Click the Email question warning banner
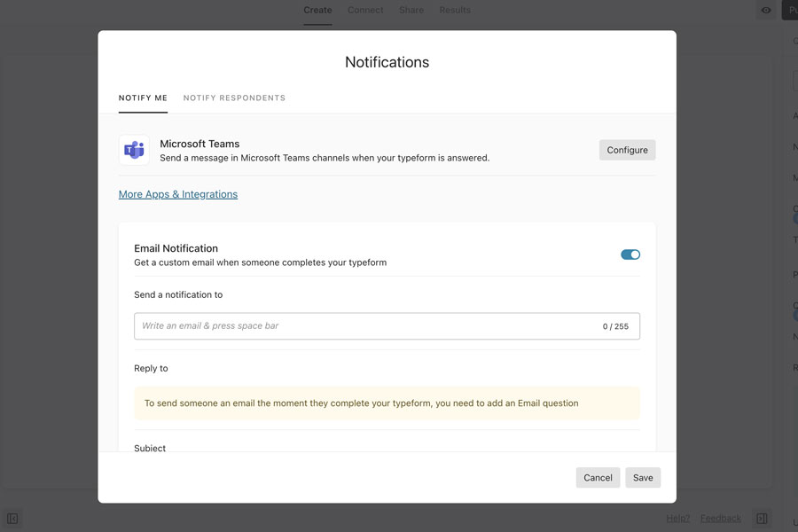Viewport: 798px width, 532px height. 387,403
